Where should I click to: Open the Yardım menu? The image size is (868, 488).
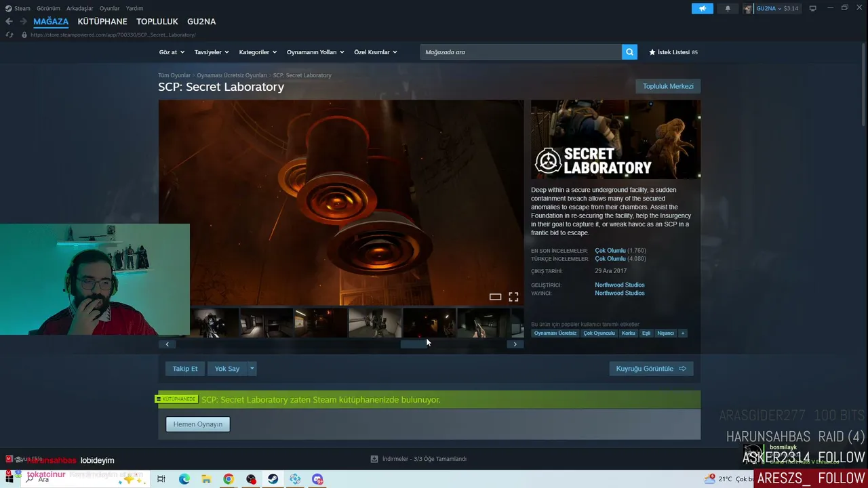[134, 8]
